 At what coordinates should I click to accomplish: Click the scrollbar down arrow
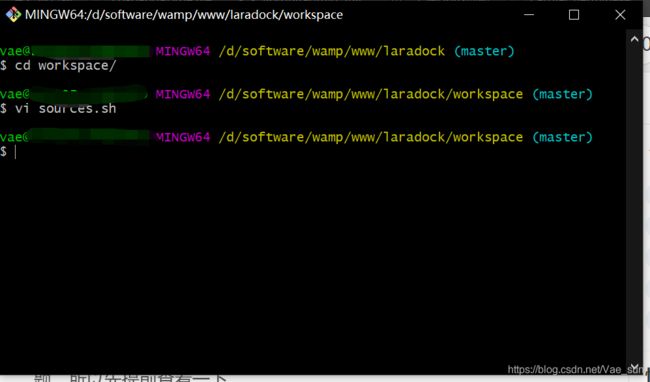click(634, 366)
